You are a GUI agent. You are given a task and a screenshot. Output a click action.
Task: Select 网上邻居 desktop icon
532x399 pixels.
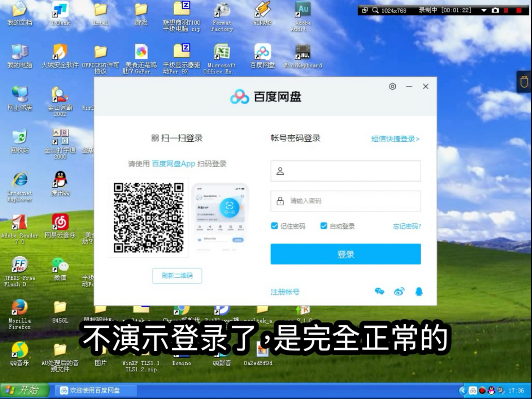(20, 99)
